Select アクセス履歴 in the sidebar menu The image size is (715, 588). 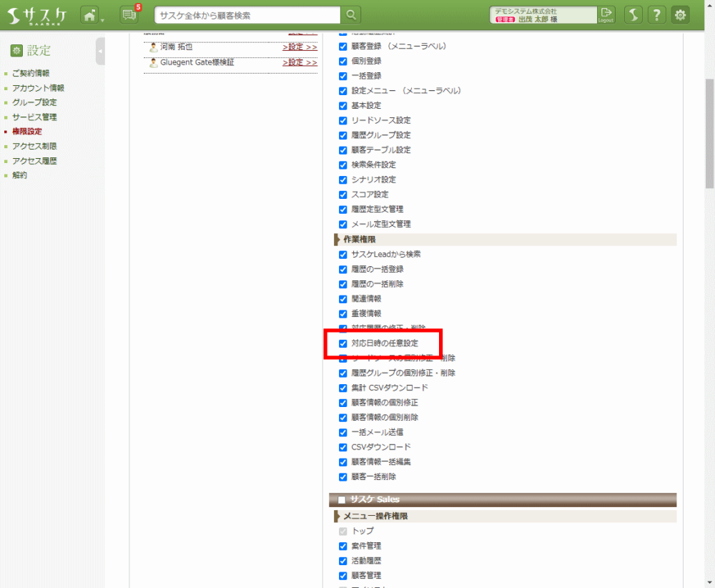(34, 161)
